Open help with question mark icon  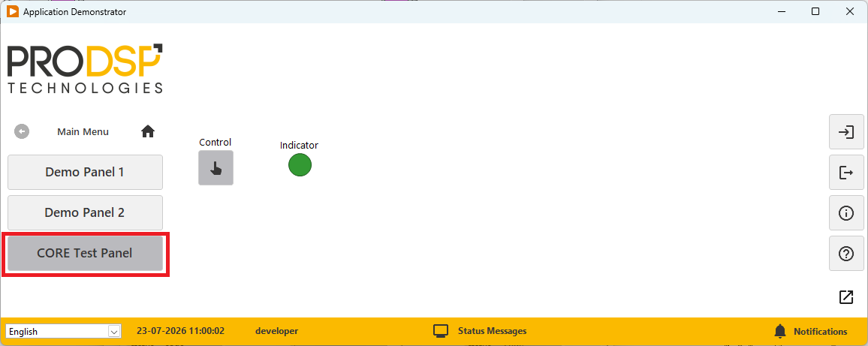pos(846,254)
